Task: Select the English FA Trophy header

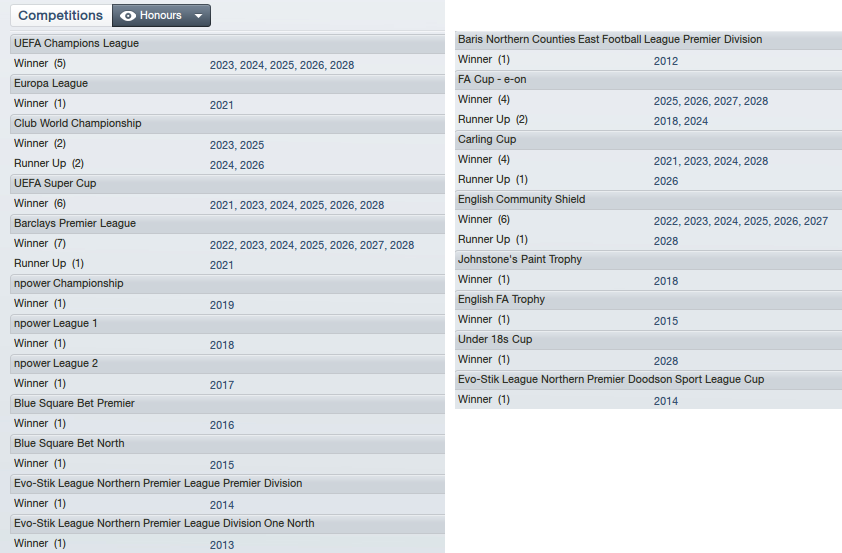Action: point(648,300)
